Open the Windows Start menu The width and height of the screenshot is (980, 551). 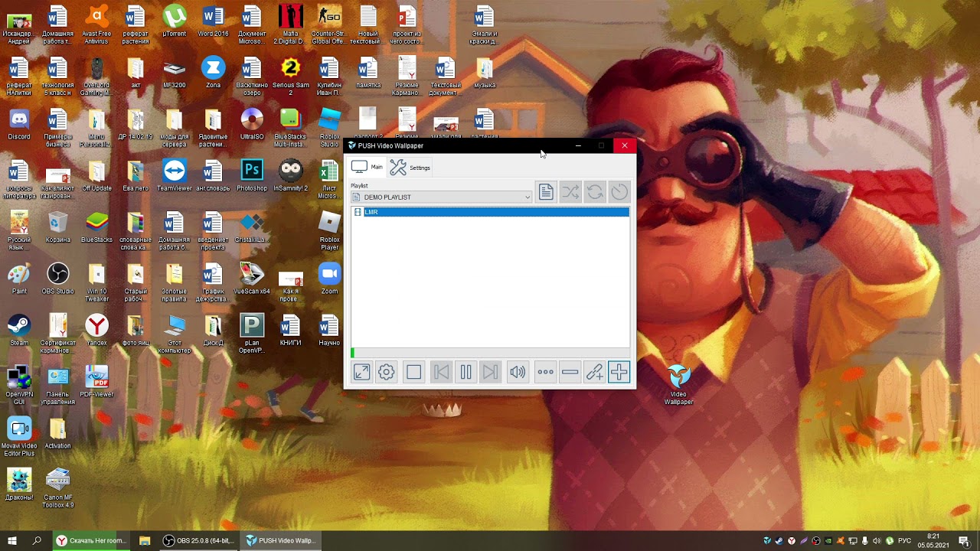[12, 540]
